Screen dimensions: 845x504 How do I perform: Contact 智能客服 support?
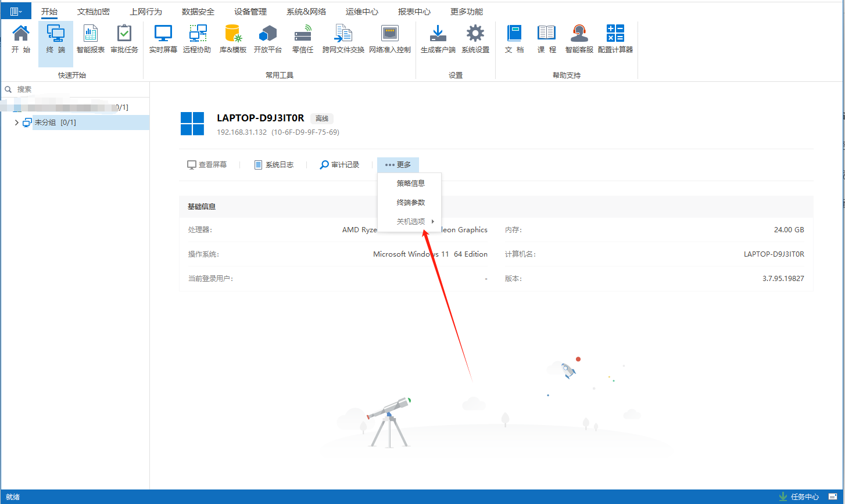579,39
